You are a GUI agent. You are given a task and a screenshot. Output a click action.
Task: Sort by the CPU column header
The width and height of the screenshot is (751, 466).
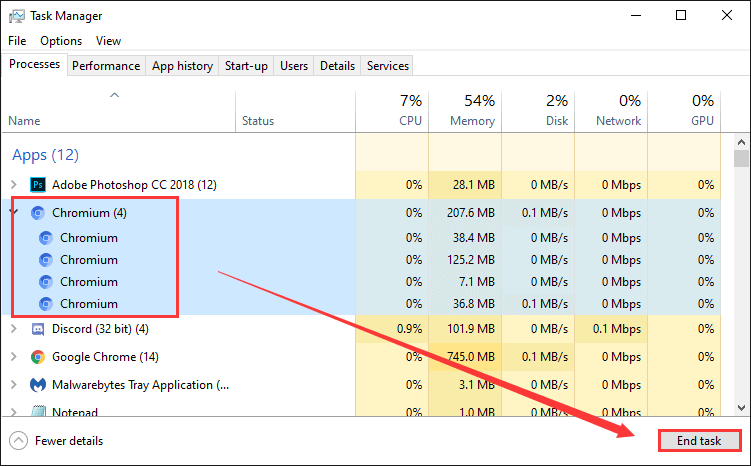click(392, 111)
